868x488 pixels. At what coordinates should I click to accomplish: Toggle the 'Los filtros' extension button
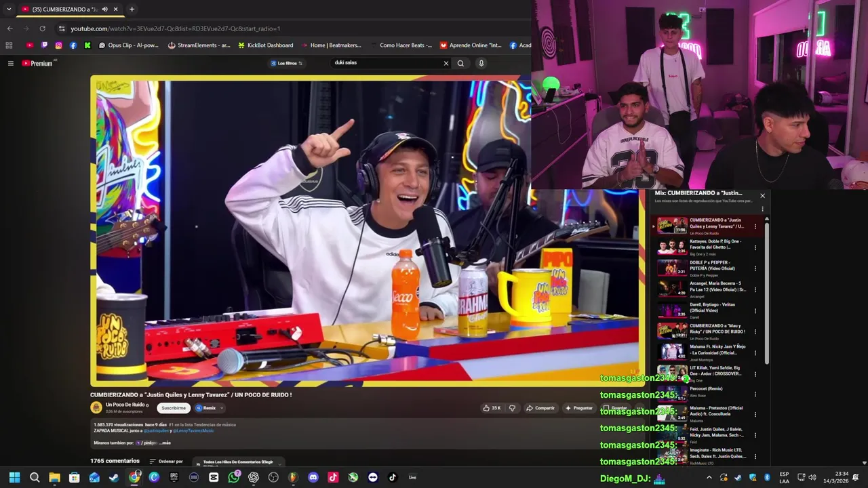point(286,63)
